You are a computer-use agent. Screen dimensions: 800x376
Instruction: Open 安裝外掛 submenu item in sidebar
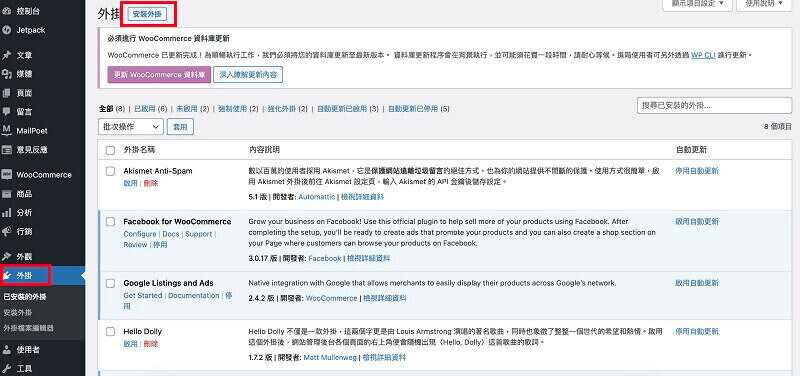click(18, 313)
